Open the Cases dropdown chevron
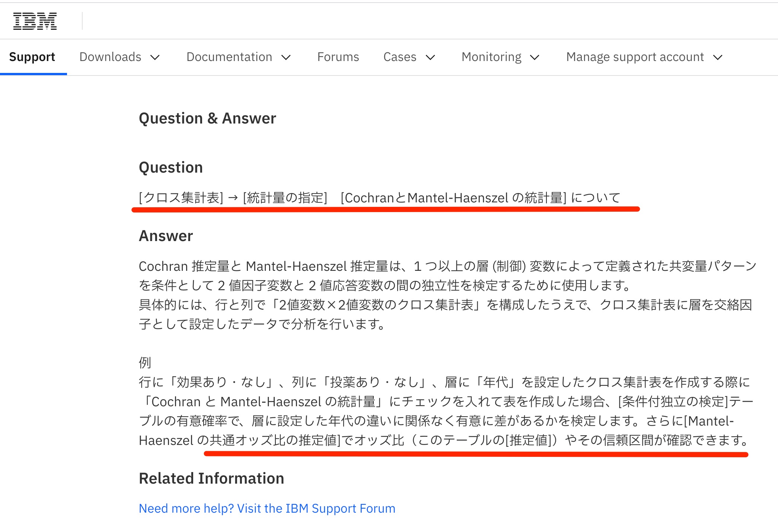The image size is (778, 532). point(430,57)
